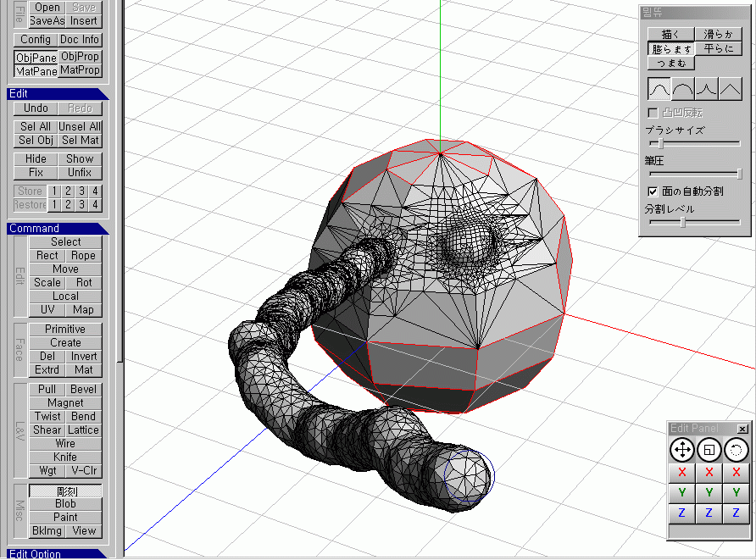
Task: Switch to the つまむ sculpt mode
Action: pyautogui.click(x=671, y=63)
